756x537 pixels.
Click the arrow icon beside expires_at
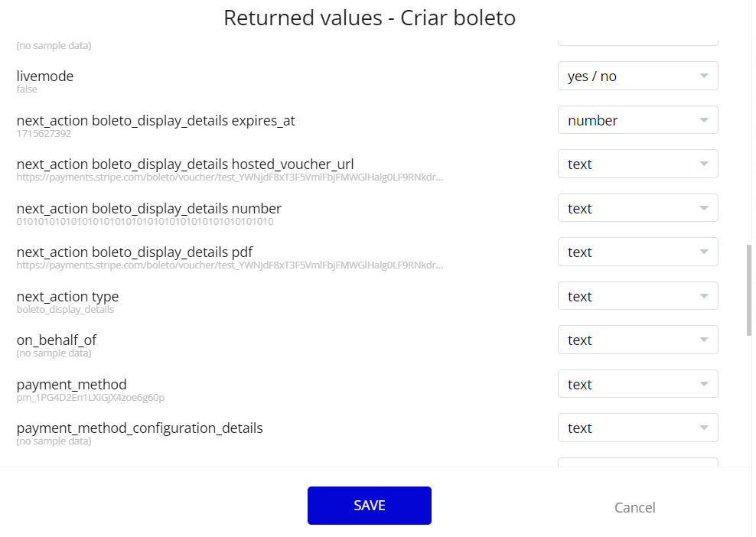[704, 120]
